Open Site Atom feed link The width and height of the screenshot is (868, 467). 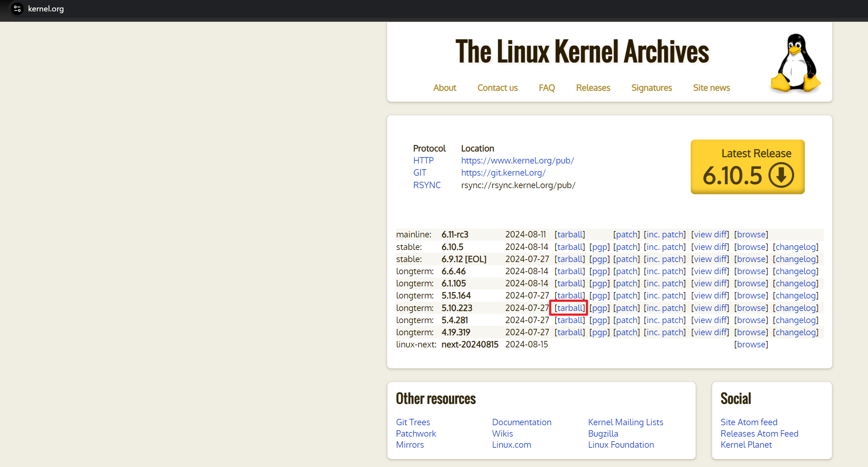(x=749, y=422)
